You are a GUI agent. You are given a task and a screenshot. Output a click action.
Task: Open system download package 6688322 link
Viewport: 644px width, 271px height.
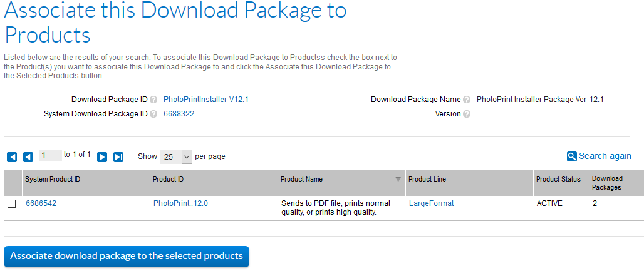(179, 114)
